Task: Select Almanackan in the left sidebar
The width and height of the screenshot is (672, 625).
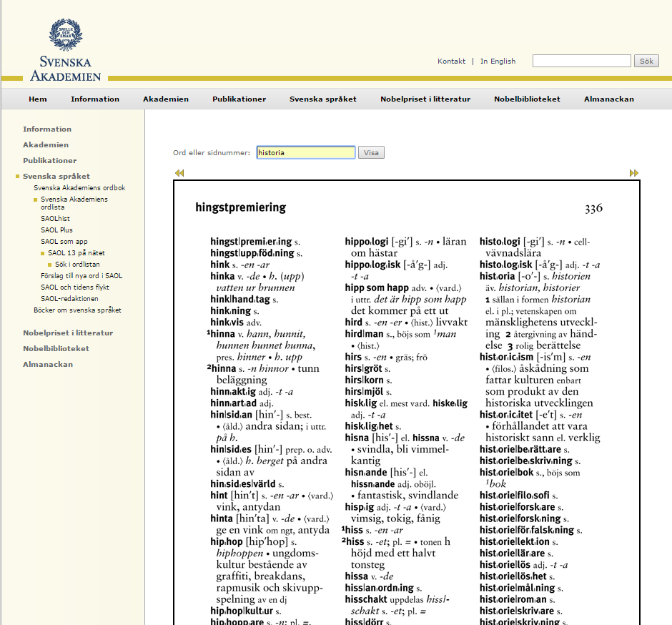Action: 48,365
